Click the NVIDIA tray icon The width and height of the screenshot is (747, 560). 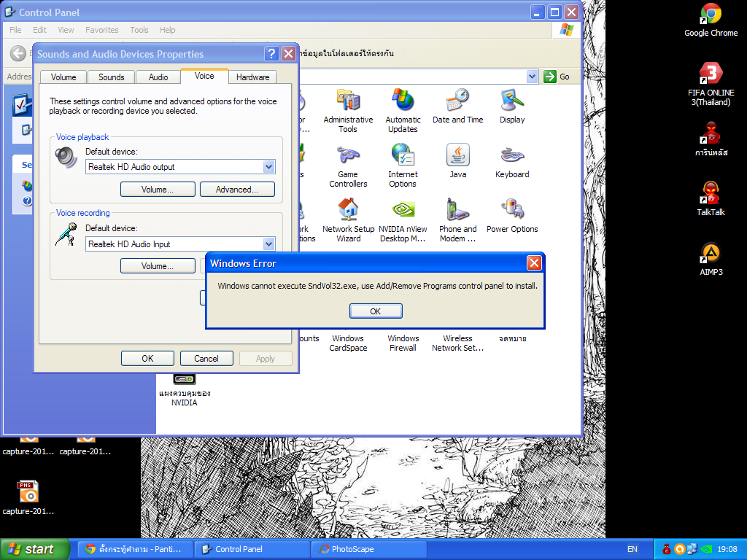click(x=706, y=549)
